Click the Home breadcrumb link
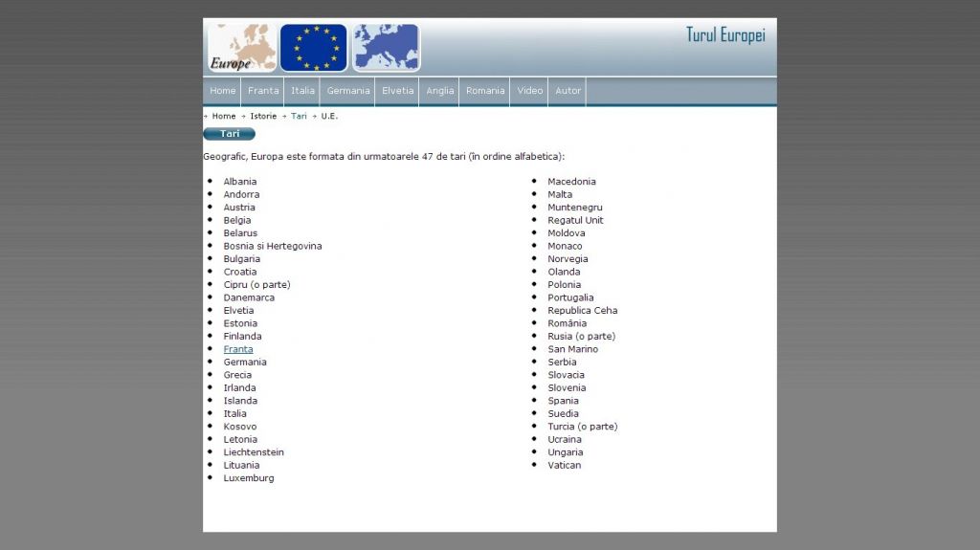Image resolution: width=980 pixels, height=550 pixels. click(x=224, y=116)
